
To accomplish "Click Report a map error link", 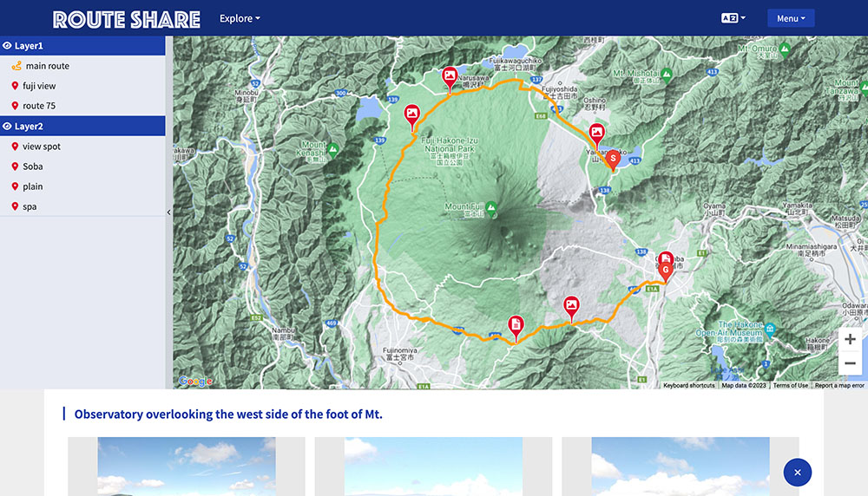I will coord(839,385).
